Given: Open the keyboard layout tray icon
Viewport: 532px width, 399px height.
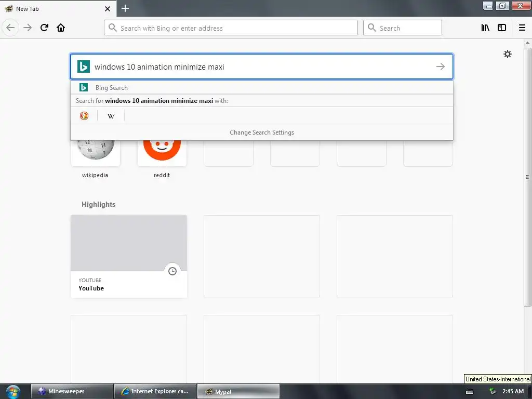Looking at the screenshot, I should coord(470,392).
